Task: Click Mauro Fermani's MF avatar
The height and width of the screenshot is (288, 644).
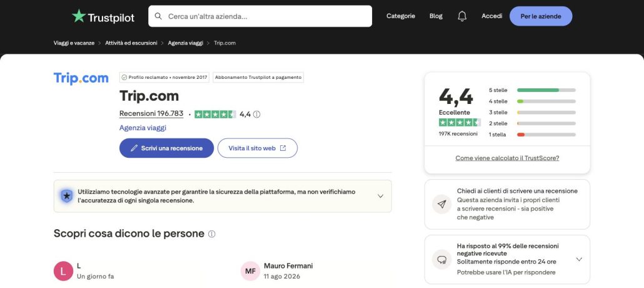Action: tap(250, 271)
